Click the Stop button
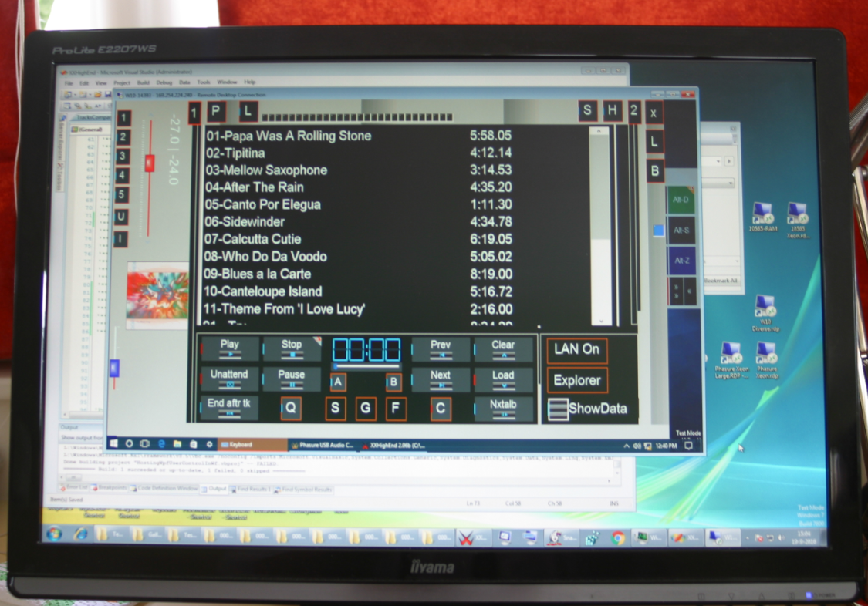Screen dimensions: 868x606 coord(292,348)
